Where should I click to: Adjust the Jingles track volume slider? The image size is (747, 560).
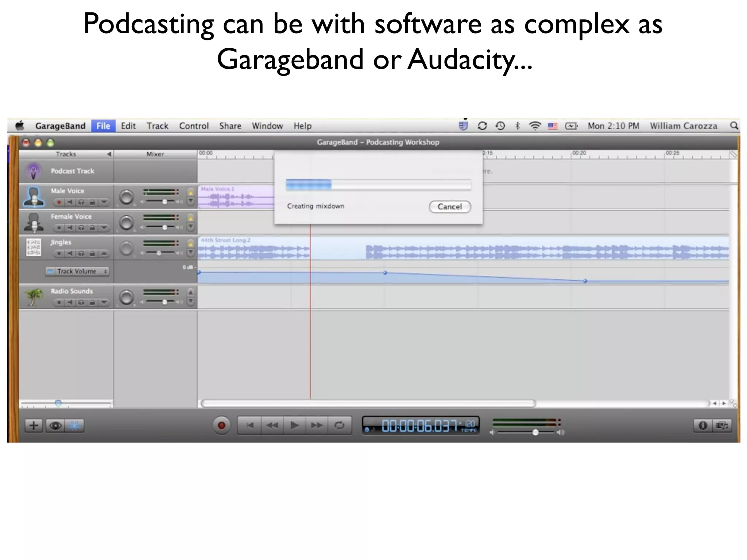(159, 253)
